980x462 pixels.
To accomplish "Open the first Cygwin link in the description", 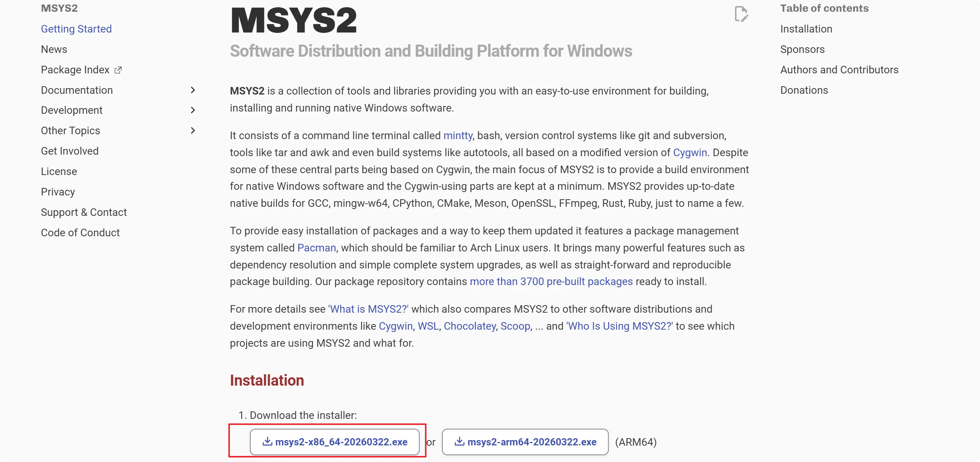I will click(690, 153).
